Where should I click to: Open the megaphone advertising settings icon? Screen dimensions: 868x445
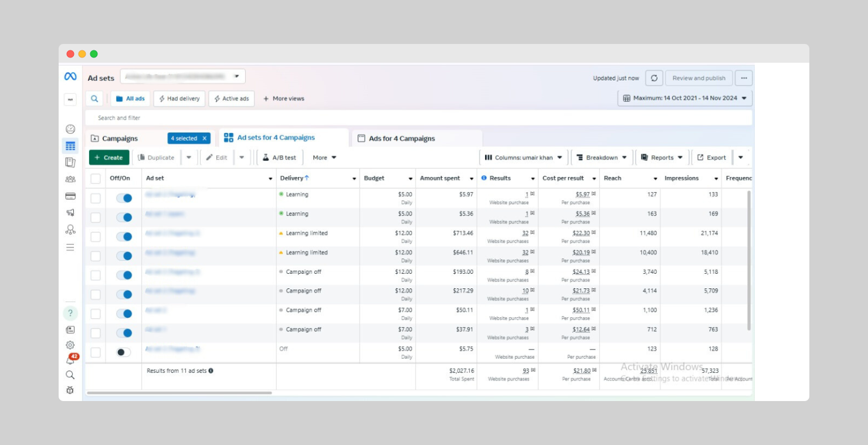pyautogui.click(x=70, y=212)
